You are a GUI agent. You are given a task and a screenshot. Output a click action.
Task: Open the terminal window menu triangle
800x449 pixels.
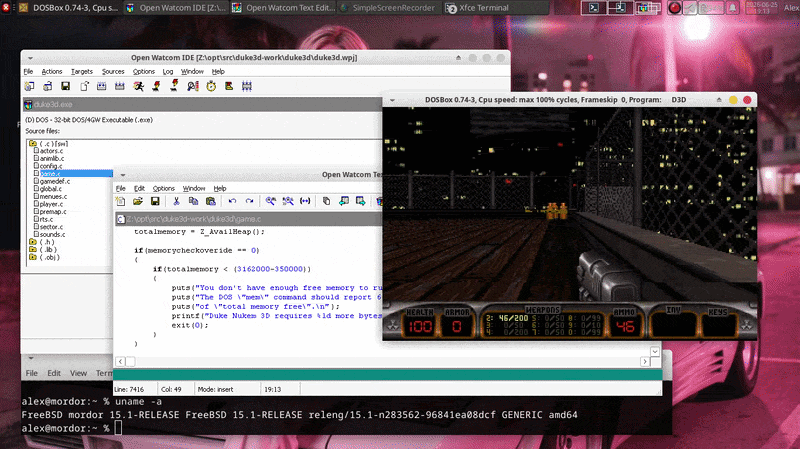tap(31, 358)
